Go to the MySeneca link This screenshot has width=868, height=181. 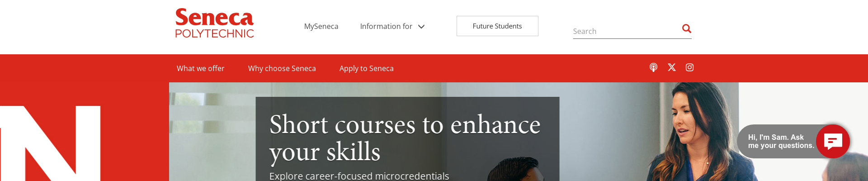(x=321, y=26)
